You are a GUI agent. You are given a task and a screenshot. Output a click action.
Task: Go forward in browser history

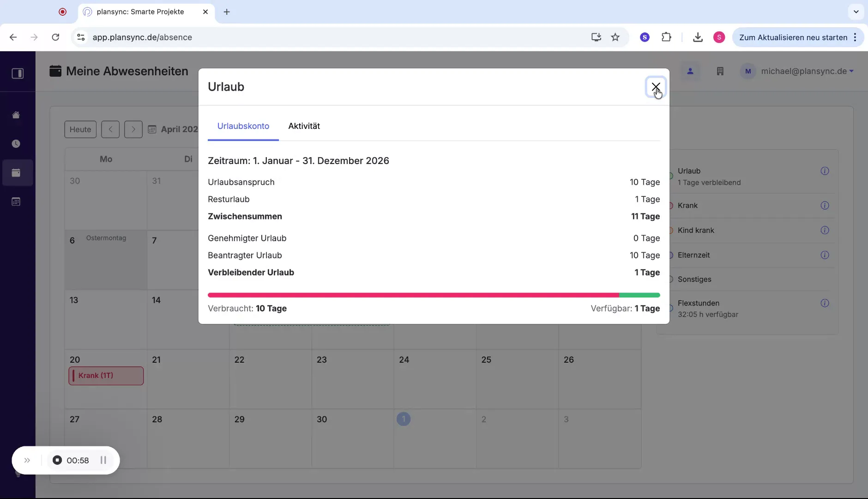pyautogui.click(x=34, y=37)
